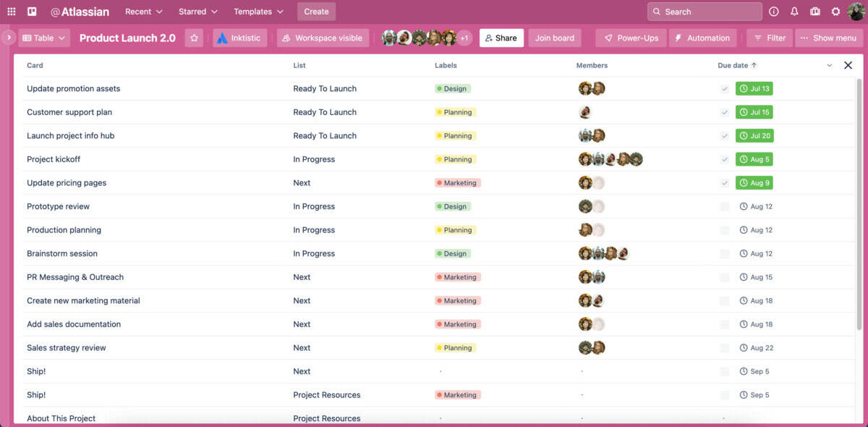Screen dimensions: 868x427
Task: Open the Templates dropdown menu
Action: (x=258, y=12)
